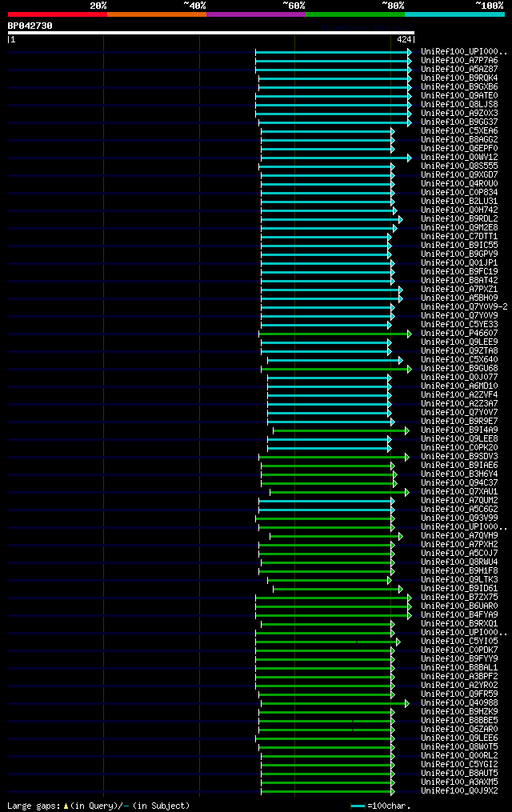
Task: Click the green alignment bar of UniRef100_B9GU68
Action: [x=337, y=370]
